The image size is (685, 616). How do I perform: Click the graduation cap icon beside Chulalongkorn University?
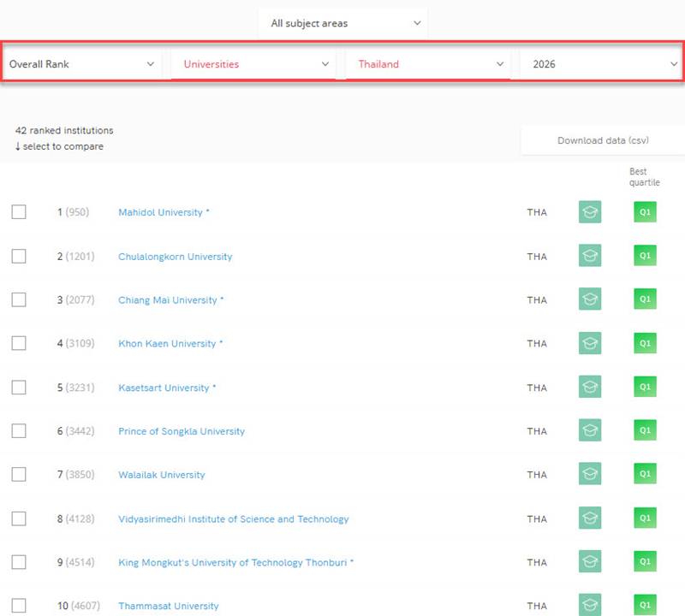[x=589, y=255]
